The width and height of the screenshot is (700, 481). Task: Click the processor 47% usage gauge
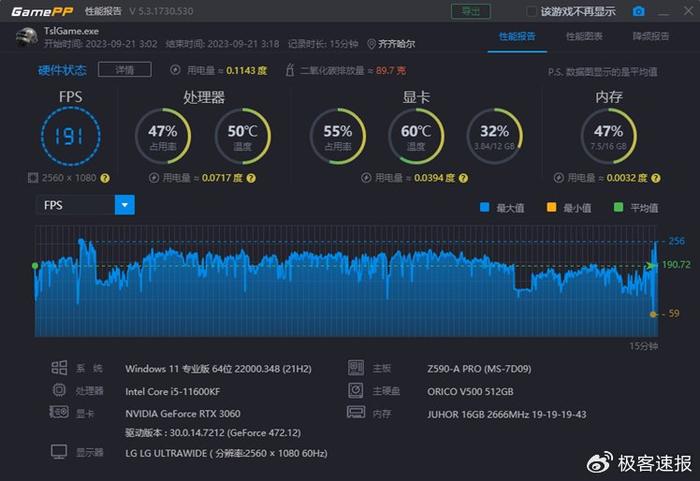pyautogui.click(x=163, y=136)
